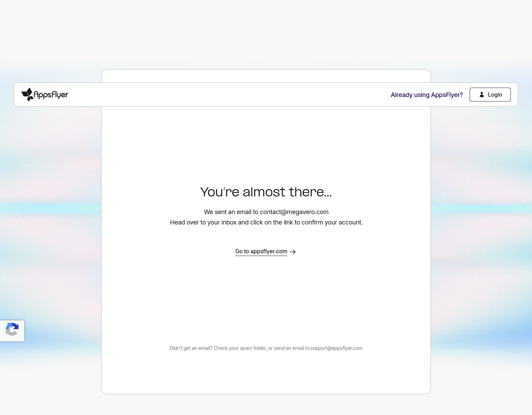Click the support@appsflyer.com email address
Viewport: 532px width, 415px height.
[x=336, y=348]
